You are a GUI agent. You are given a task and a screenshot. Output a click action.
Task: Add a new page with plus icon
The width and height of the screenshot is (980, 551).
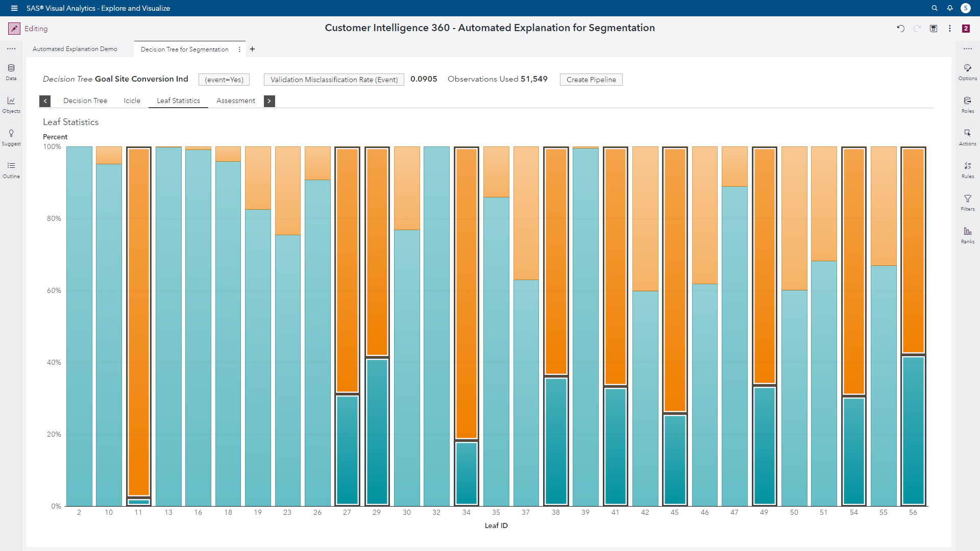point(252,49)
